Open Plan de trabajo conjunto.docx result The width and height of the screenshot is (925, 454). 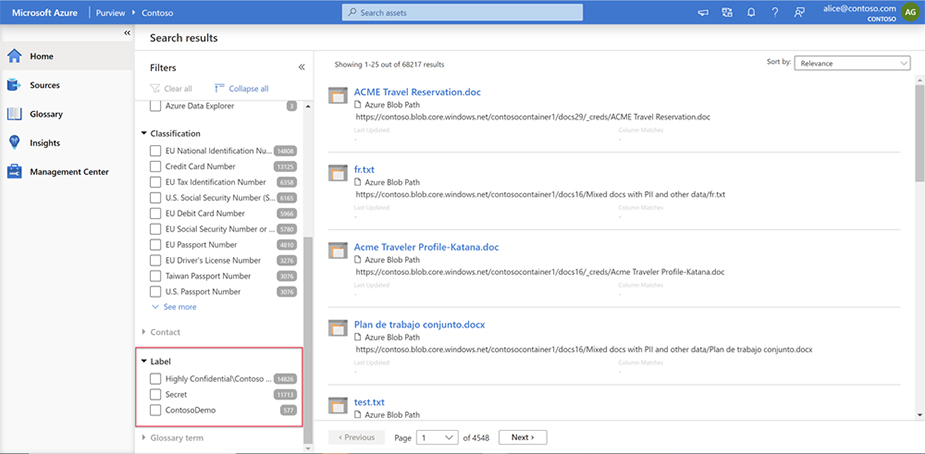tap(419, 324)
